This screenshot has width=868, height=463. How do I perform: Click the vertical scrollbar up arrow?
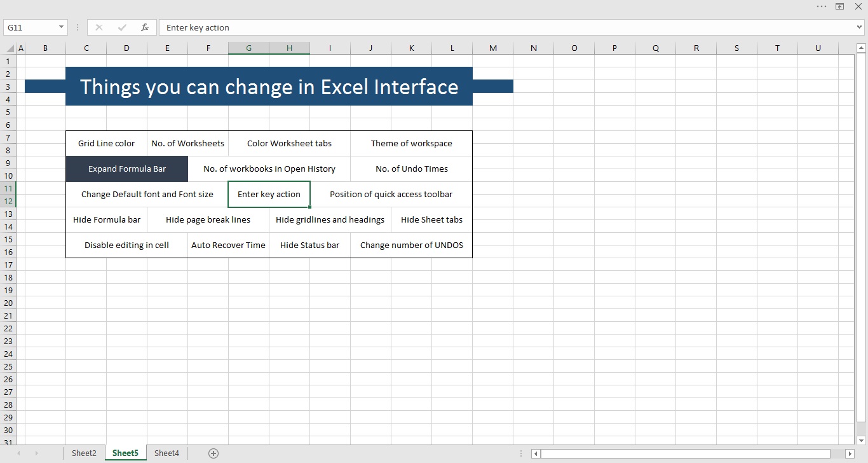[x=861, y=49]
